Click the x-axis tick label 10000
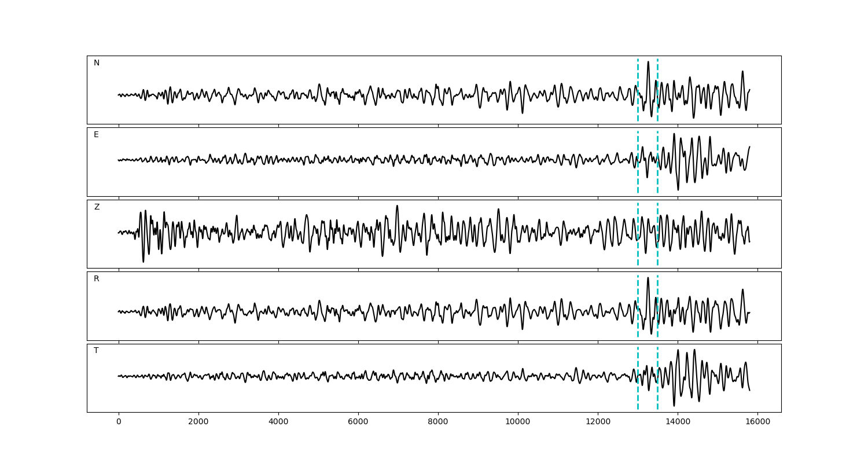The image size is (868, 463). (518, 422)
